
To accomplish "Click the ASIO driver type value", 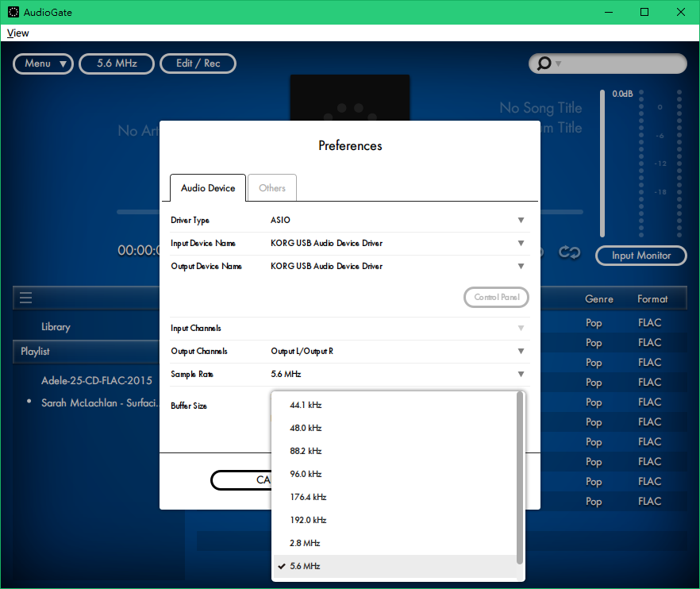I will pyautogui.click(x=280, y=220).
